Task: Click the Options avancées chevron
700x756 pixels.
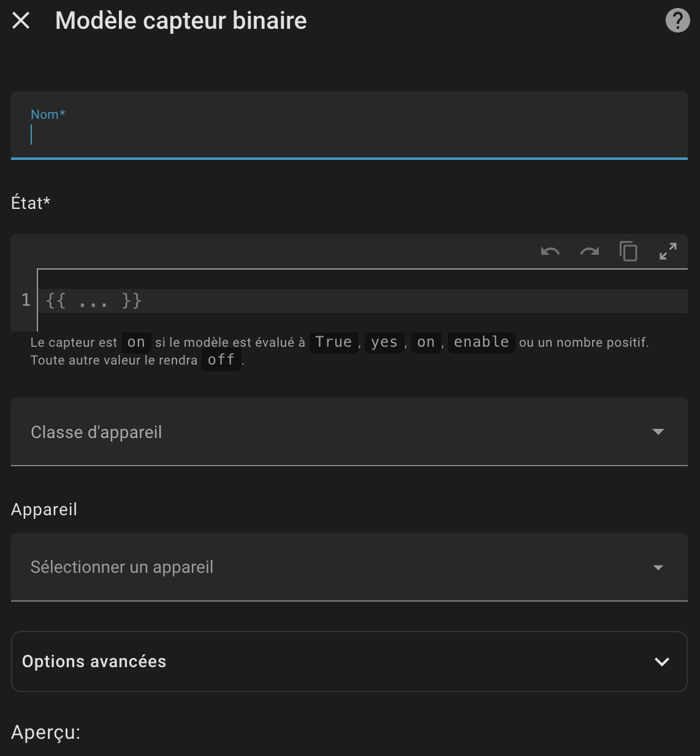Action: point(661,662)
